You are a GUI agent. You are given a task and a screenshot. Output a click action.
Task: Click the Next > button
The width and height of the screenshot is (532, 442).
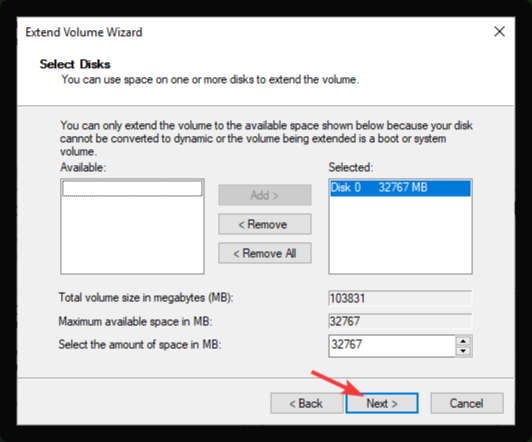pos(382,403)
